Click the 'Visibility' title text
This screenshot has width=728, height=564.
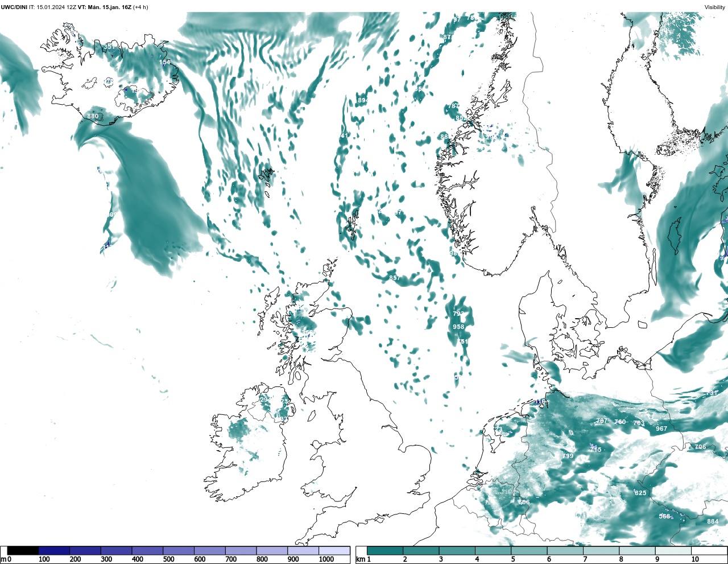point(715,7)
